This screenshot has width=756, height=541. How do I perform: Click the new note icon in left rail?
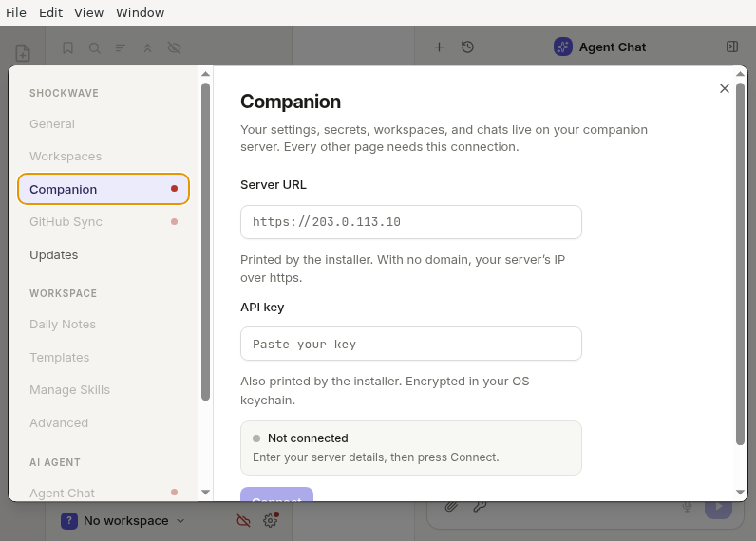23,53
